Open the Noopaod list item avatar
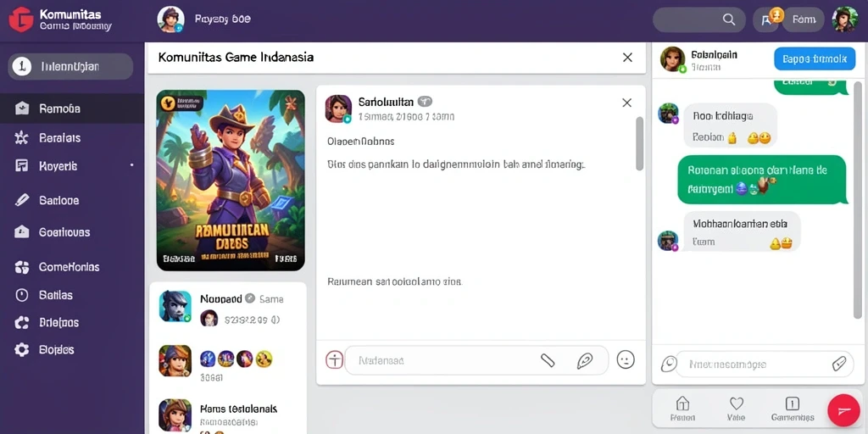Screen dimensions: 868x434 click(175, 306)
